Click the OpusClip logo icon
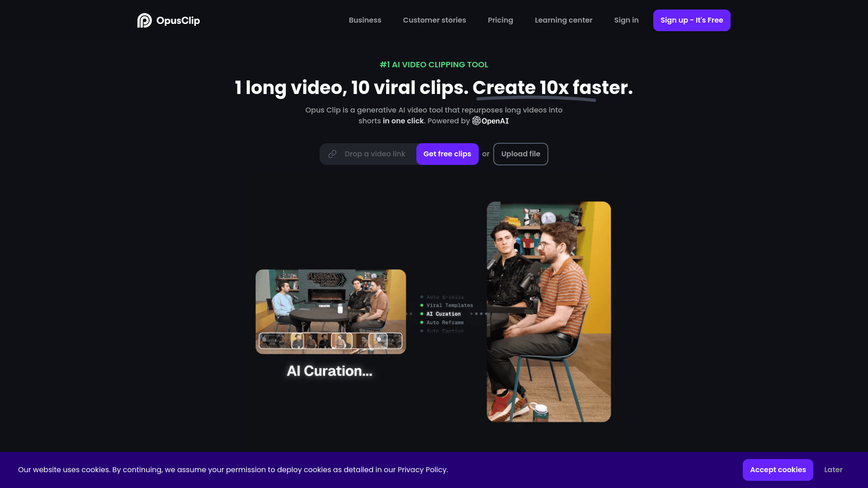 pos(144,20)
